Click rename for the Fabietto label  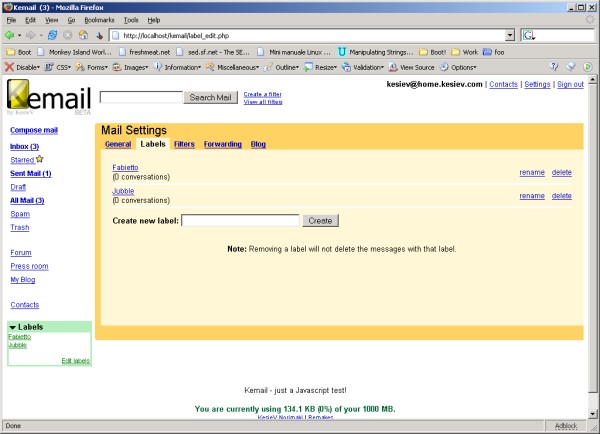(532, 173)
